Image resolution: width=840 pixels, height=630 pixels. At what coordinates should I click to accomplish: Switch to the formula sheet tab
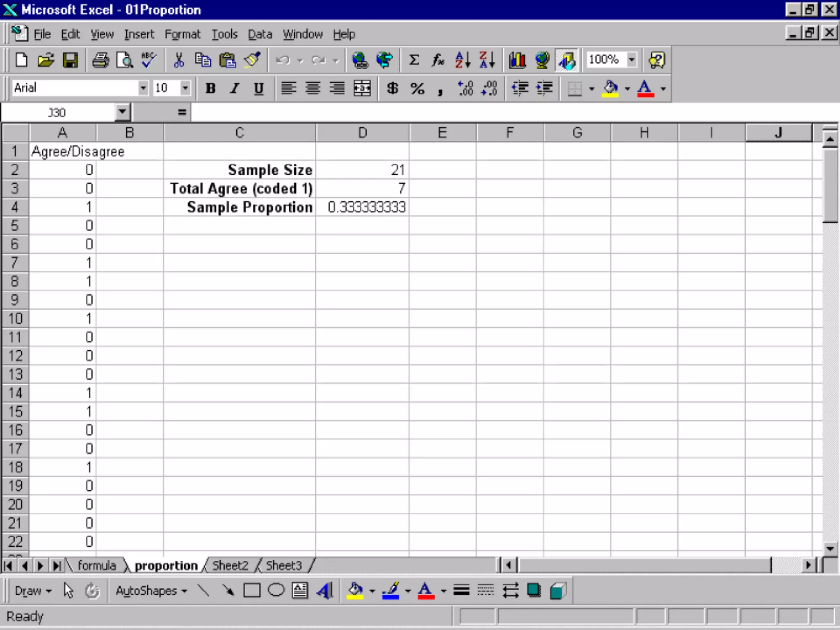pos(96,566)
